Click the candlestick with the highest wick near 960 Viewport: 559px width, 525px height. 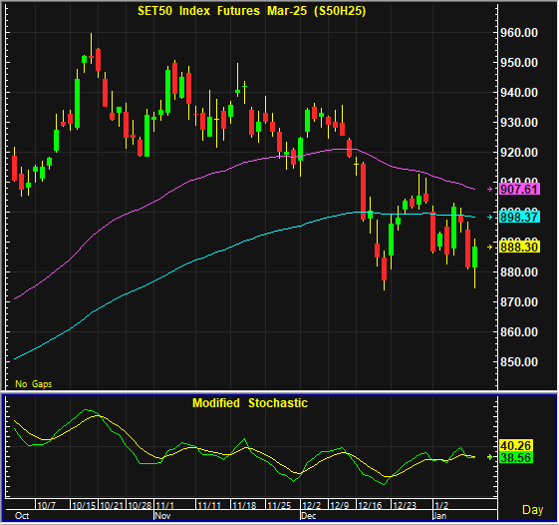(91, 56)
